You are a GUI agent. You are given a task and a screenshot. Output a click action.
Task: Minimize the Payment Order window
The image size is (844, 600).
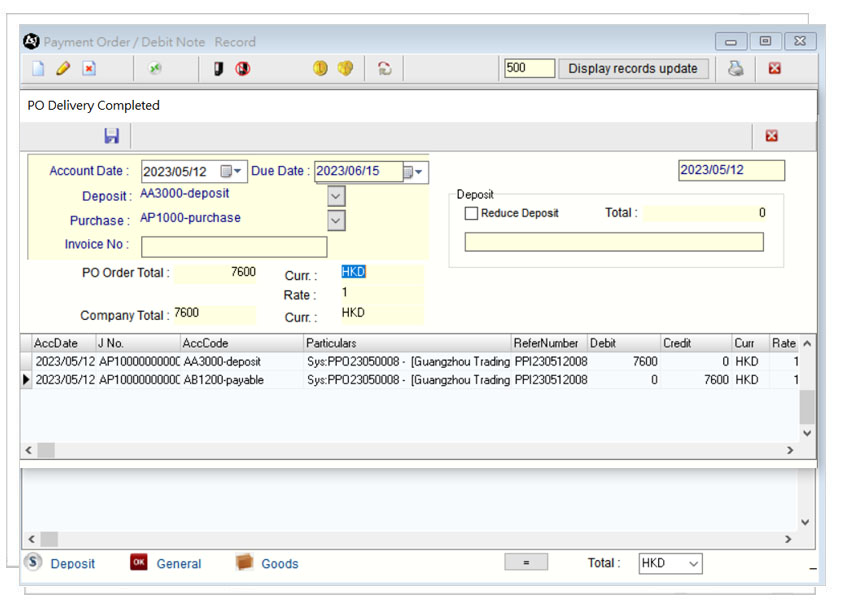(730, 41)
